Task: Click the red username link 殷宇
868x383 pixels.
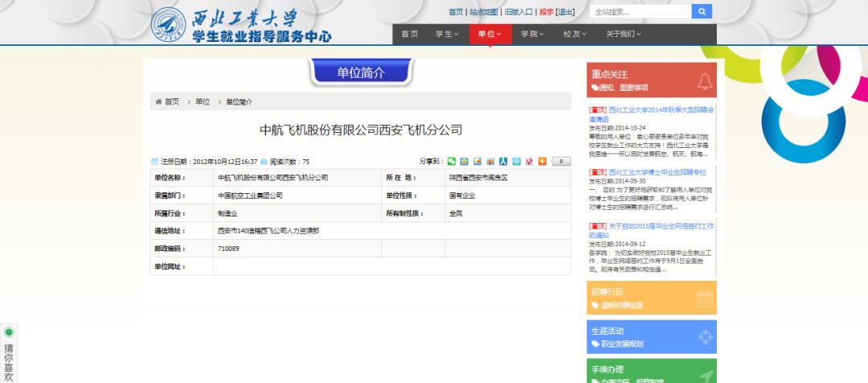Action: tap(546, 11)
